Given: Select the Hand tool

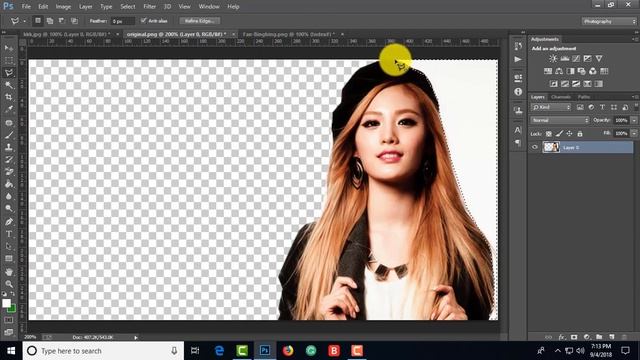Looking at the screenshot, I should coord(9,271).
